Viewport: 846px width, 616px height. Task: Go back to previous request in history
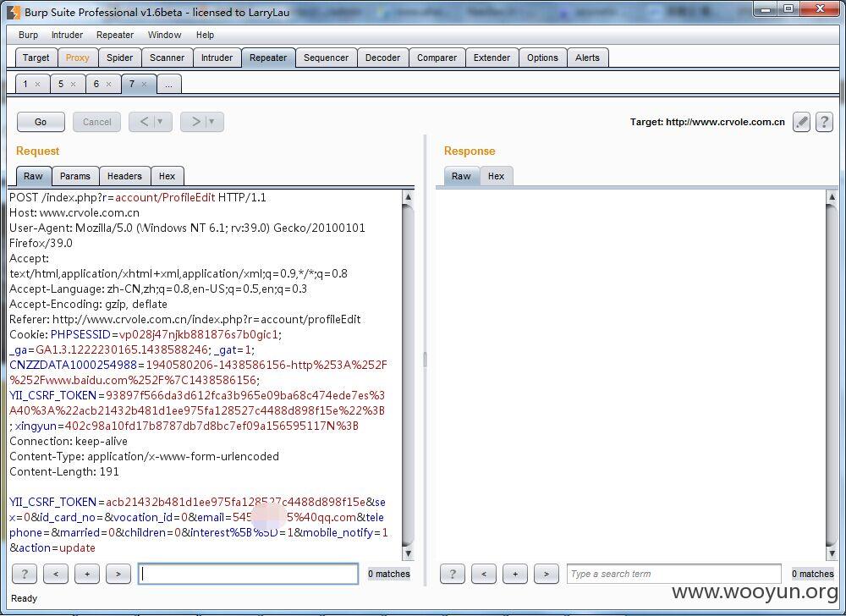[144, 122]
